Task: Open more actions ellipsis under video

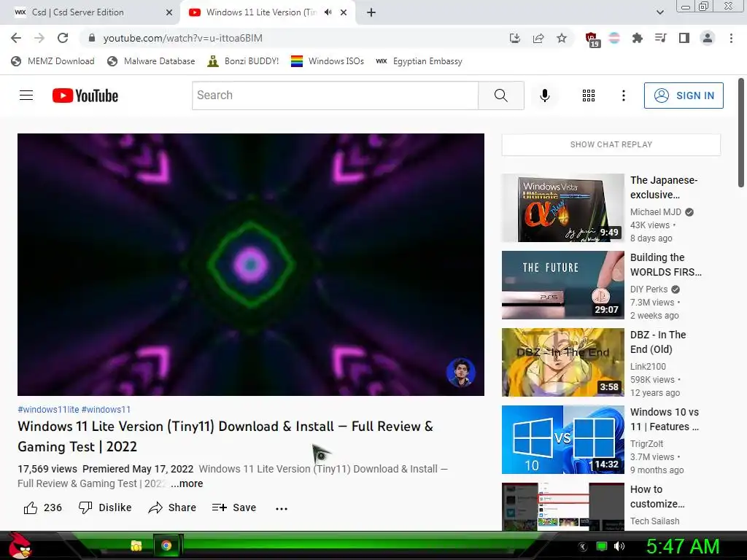Action: pos(282,508)
